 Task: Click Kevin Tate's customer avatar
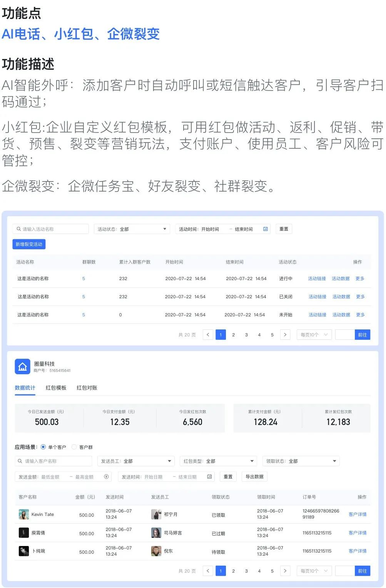click(x=24, y=514)
